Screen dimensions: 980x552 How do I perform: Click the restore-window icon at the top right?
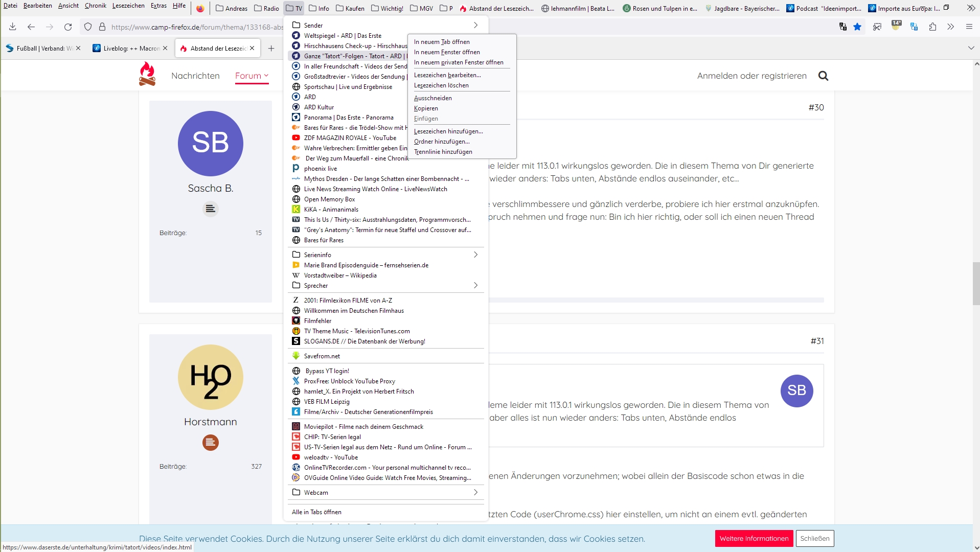pos(946,8)
